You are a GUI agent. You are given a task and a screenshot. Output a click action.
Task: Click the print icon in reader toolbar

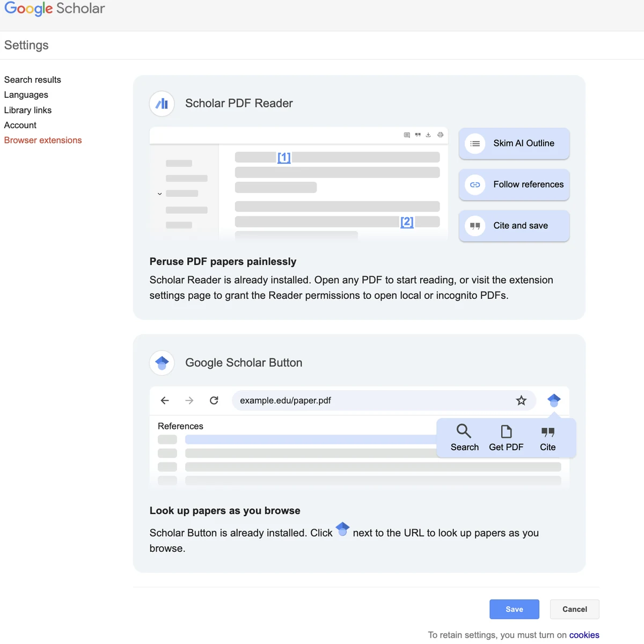(x=440, y=135)
